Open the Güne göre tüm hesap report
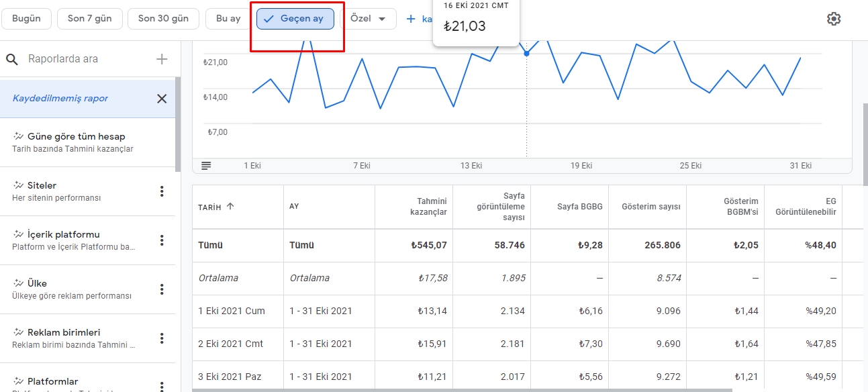868x392 pixels. click(x=87, y=142)
